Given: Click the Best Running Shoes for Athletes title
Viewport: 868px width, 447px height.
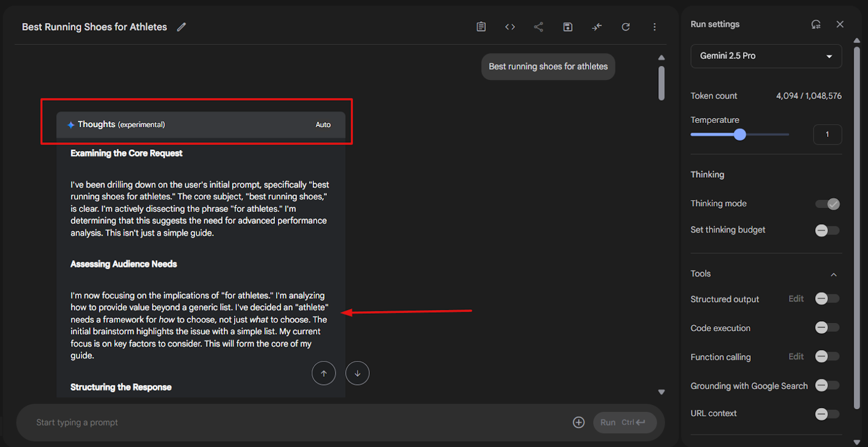Looking at the screenshot, I should pos(94,27).
